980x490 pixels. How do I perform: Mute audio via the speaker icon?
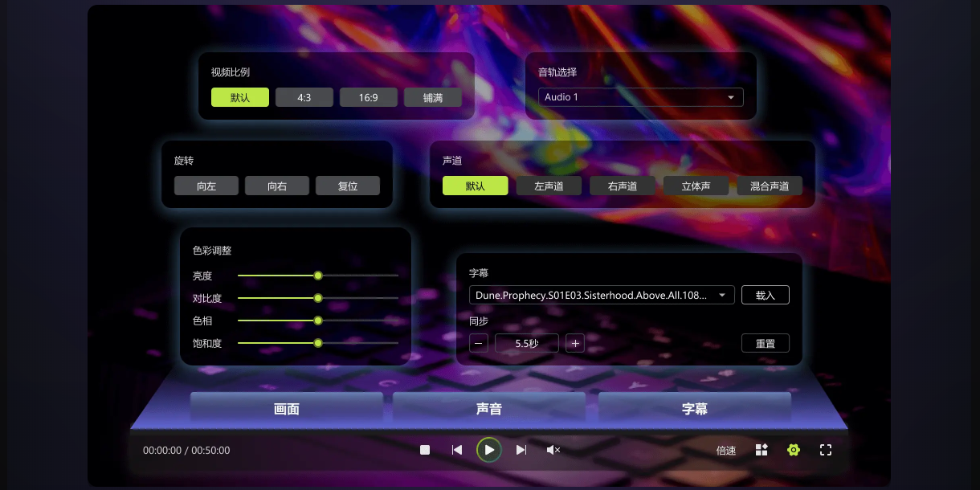tap(553, 450)
